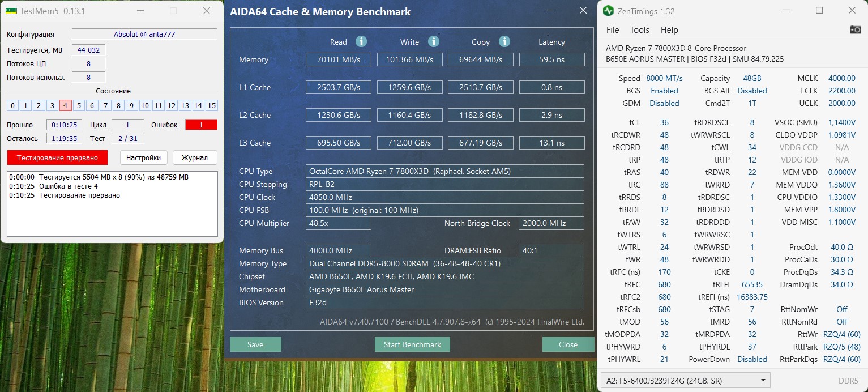
Task: Click the MEM VDDQ value 1.3600V
Action: pyautogui.click(x=842, y=185)
